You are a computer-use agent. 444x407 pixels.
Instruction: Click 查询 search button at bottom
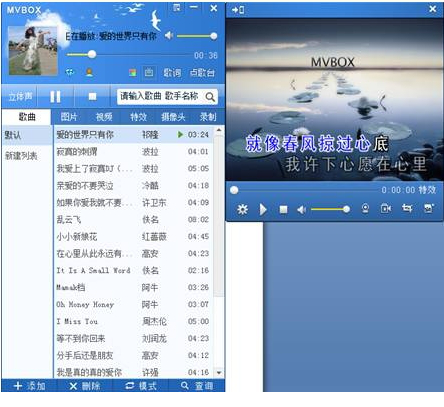point(197,386)
